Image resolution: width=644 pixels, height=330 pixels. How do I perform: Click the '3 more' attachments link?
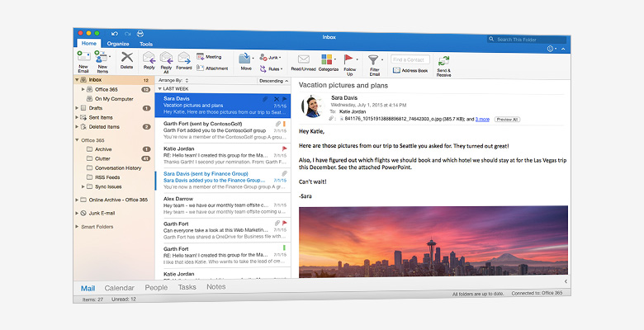(482, 120)
